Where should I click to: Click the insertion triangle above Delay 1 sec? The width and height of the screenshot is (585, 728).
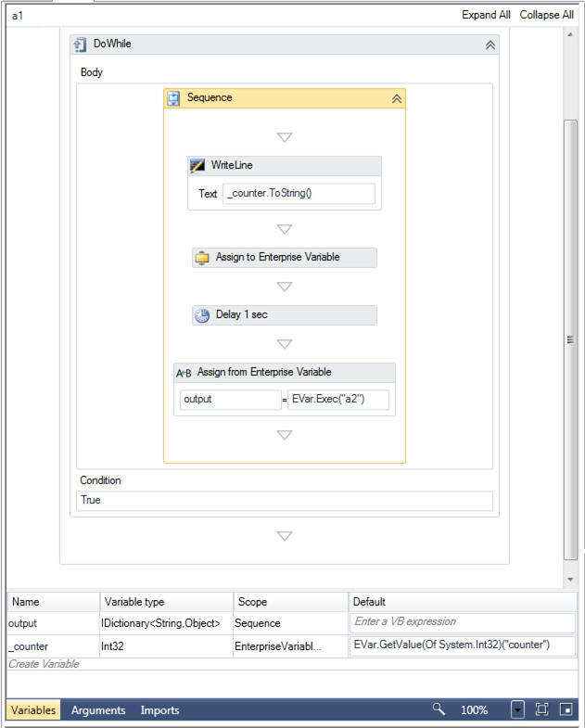tap(284, 287)
